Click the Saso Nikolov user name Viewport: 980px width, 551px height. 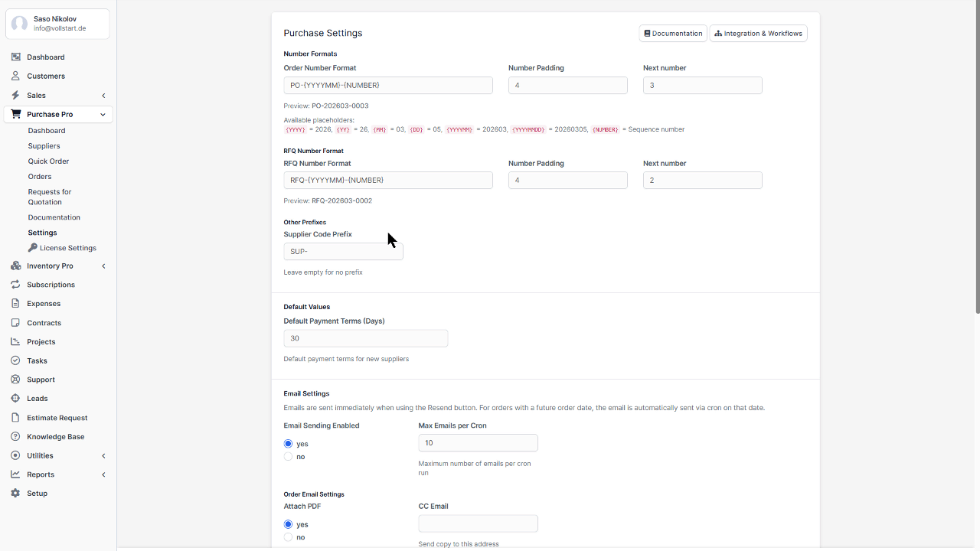(55, 19)
